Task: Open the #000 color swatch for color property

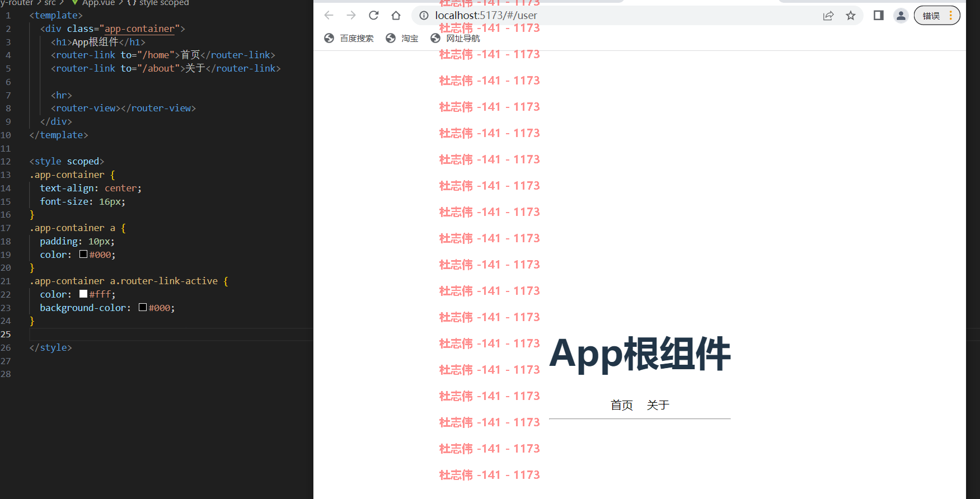Action: [83, 254]
